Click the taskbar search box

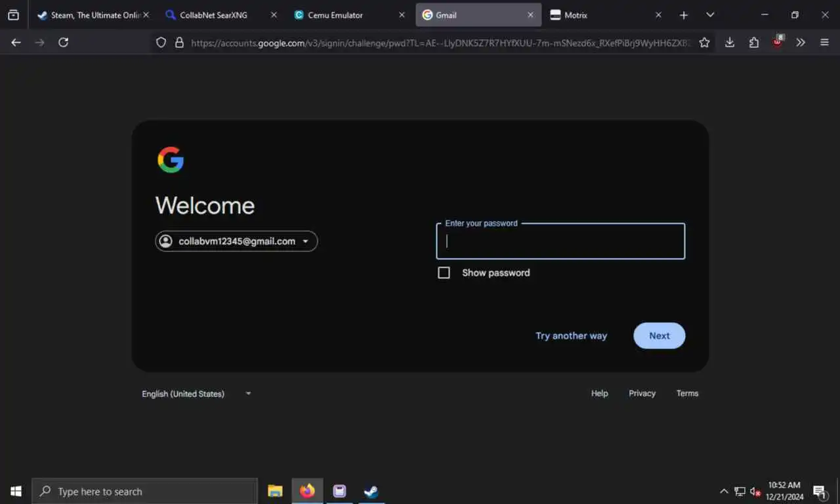click(144, 492)
